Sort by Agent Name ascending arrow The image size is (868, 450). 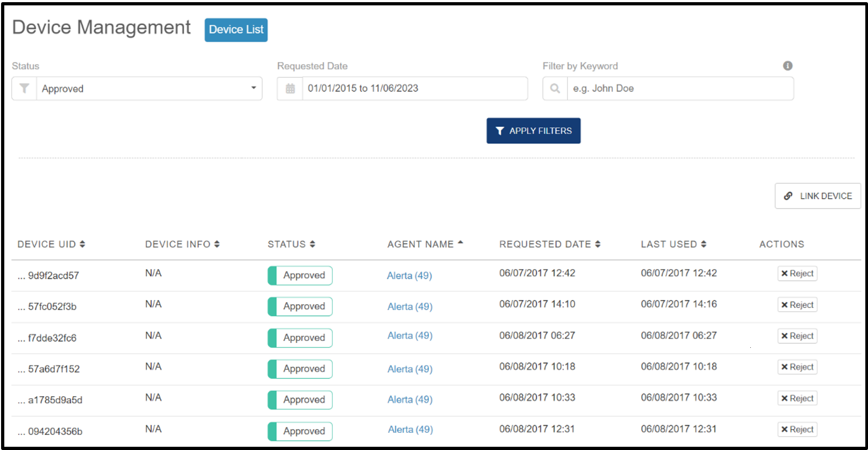tap(461, 242)
